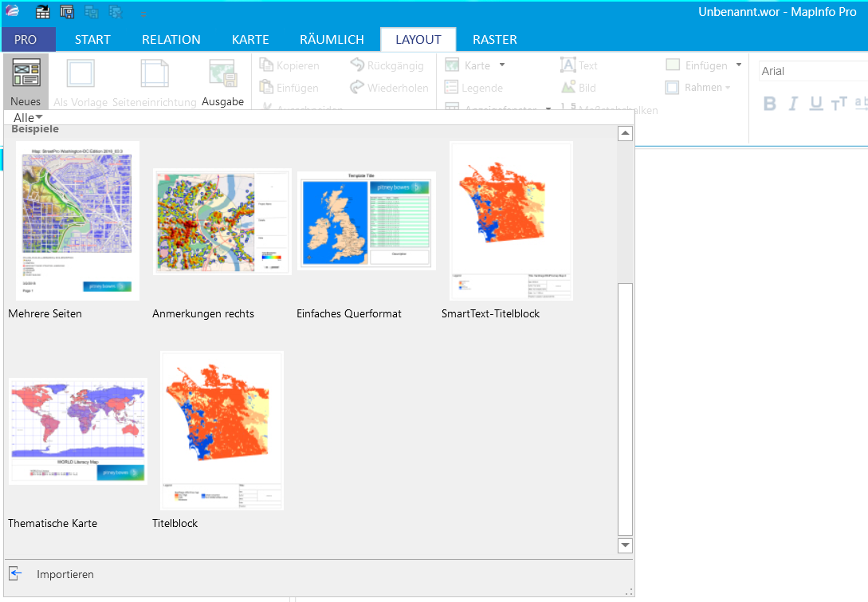The height and width of the screenshot is (602, 868).
Task: Click the Einfügen insert button above Rahmen
Action: [697, 65]
